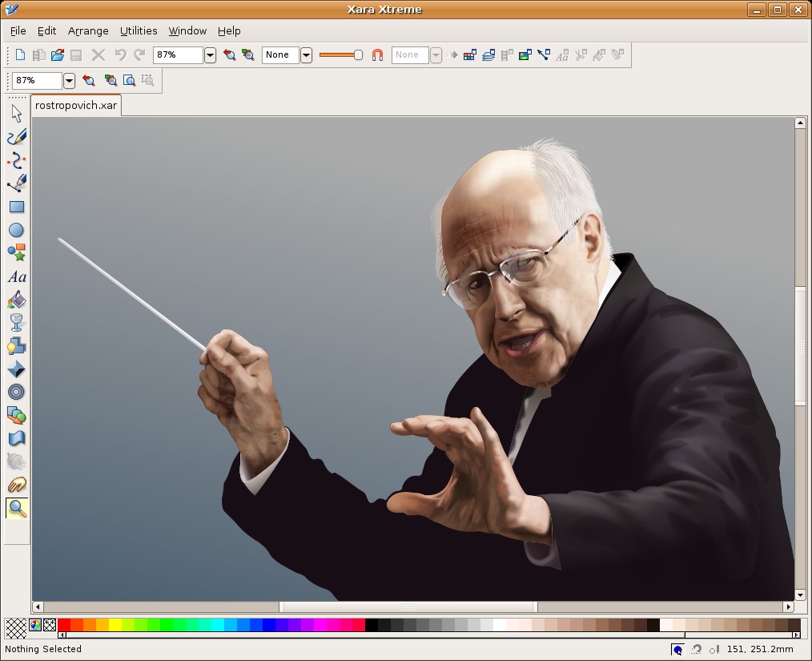Undo the last action
This screenshot has width=812, height=661.
(120, 55)
